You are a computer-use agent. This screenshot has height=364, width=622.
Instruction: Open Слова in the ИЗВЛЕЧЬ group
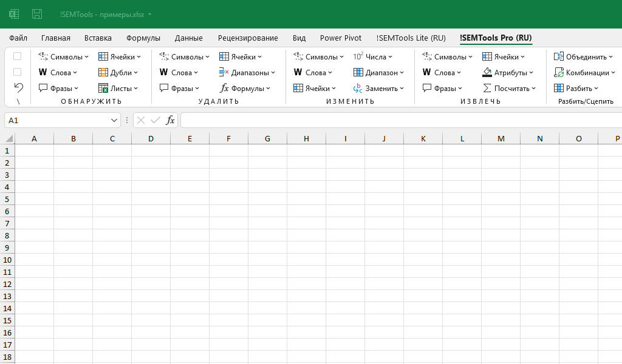(442, 72)
